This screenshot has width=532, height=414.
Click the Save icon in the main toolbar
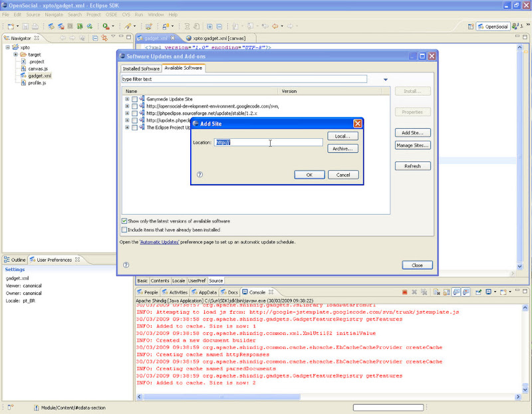(25, 25)
